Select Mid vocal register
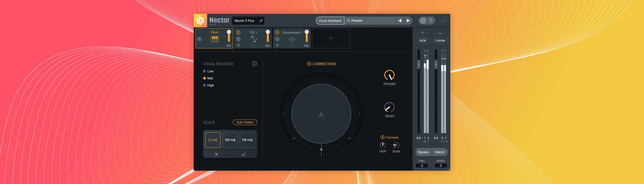 pos(208,78)
